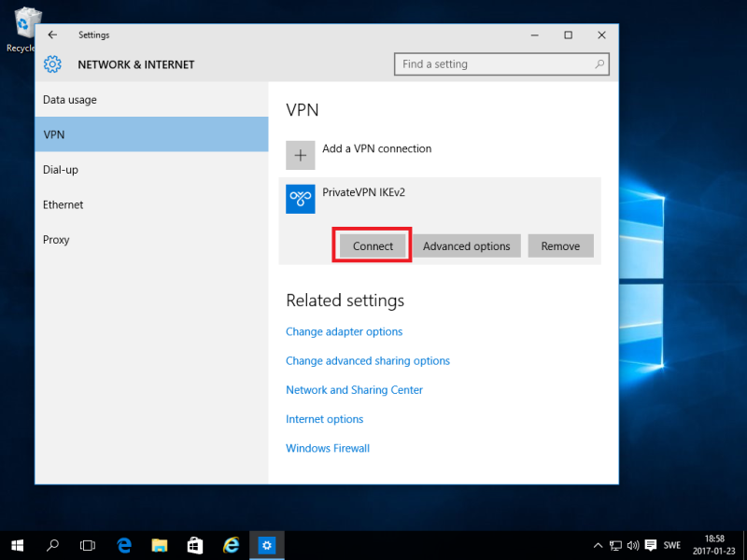This screenshot has height=560, width=747.
Task: Open taskbar search magnifier
Action: click(x=53, y=545)
